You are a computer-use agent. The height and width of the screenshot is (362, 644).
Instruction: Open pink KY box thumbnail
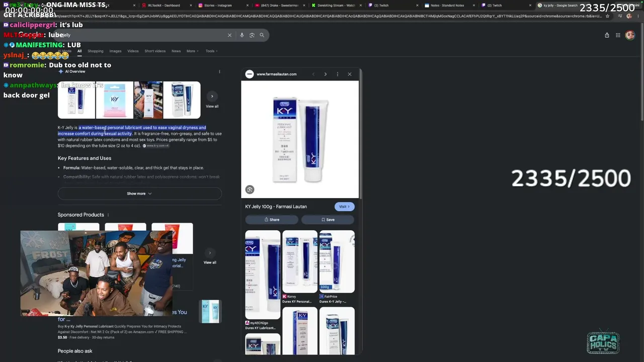[115, 100]
